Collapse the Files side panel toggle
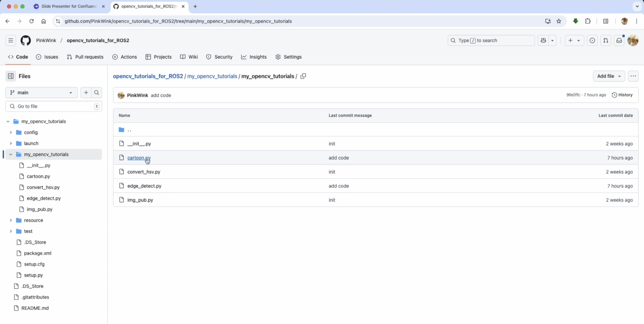The image size is (644, 324). pos(11,76)
